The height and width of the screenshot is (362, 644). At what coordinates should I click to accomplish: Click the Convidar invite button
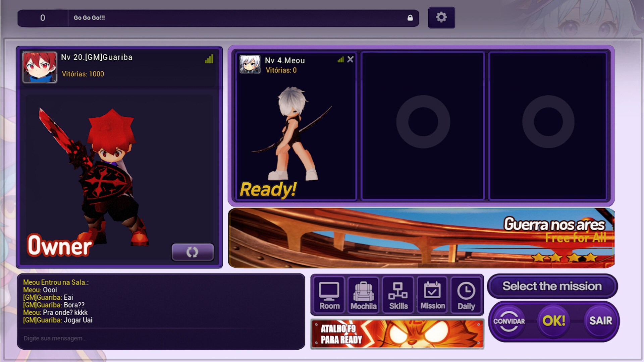[509, 321]
